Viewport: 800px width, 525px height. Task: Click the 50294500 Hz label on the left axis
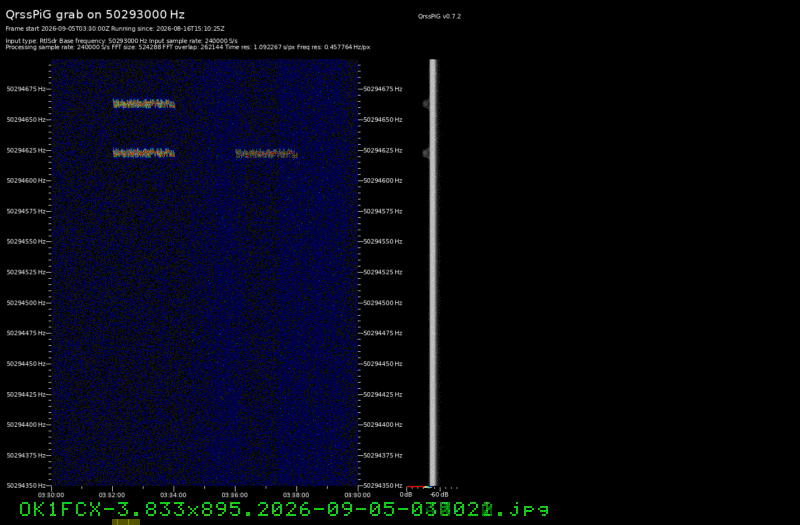click(26, 303)
